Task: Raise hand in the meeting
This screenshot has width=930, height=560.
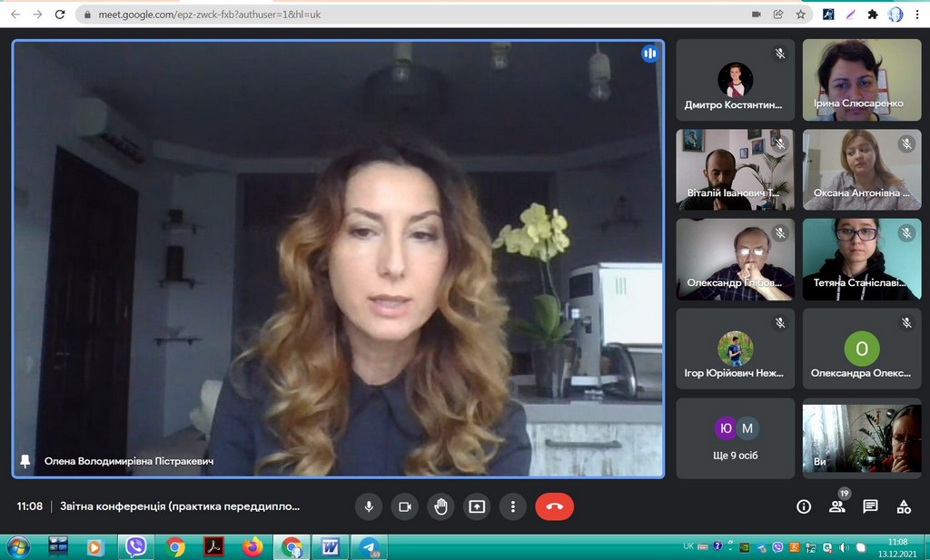Action: [x=440, y=506]
